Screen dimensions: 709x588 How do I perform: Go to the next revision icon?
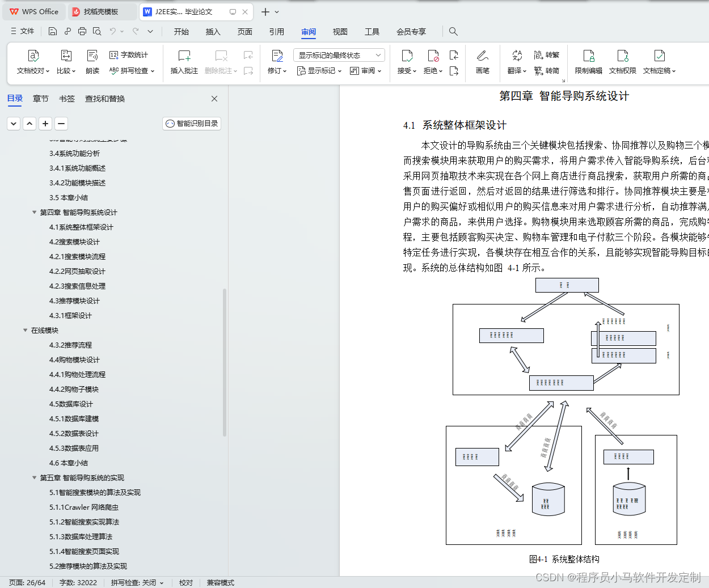point(454,71)
